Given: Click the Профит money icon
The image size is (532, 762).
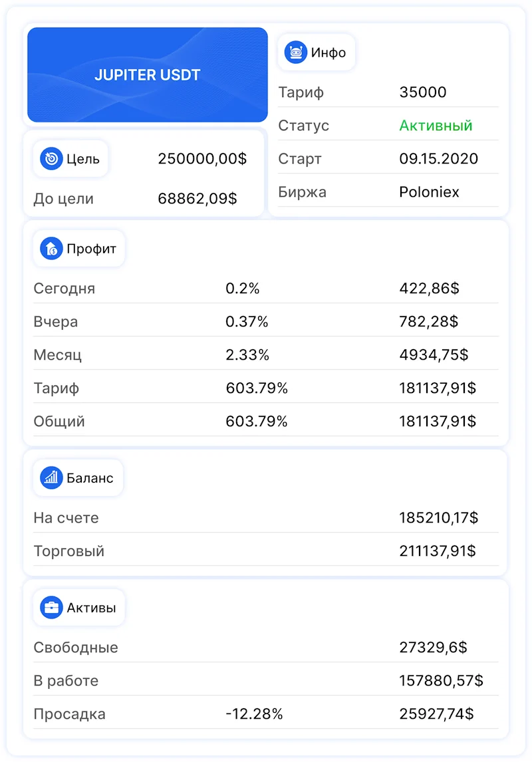Looking at the screenshot, I should (49, 248).
